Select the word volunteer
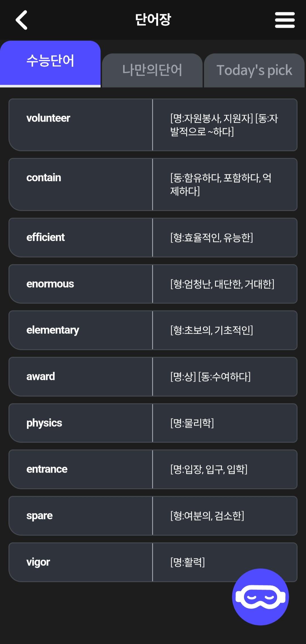 (48, 118)
